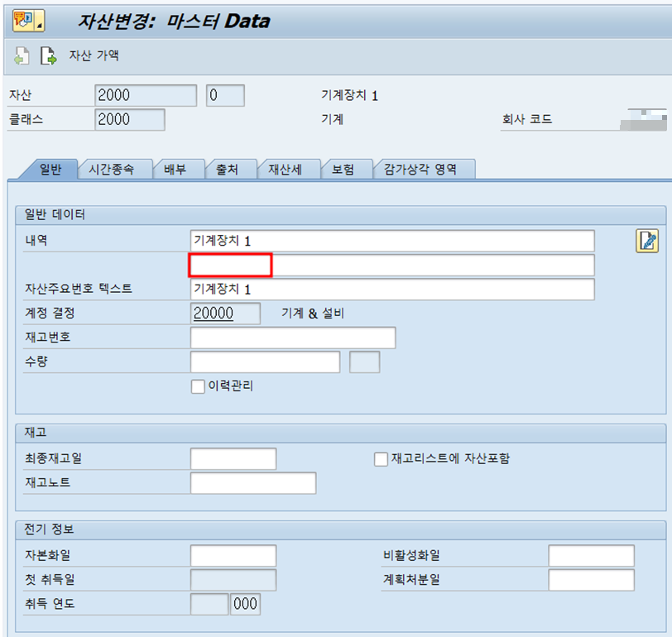672x637 pixels.
Task: Open the 감가상각 영역 tab
Action: 420,170
